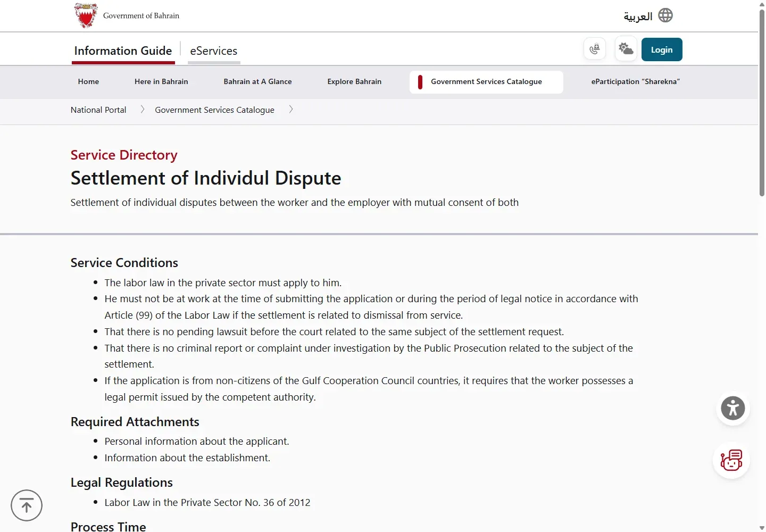Switch to the eServices tab
766x532 pixels.
[214, 51]
